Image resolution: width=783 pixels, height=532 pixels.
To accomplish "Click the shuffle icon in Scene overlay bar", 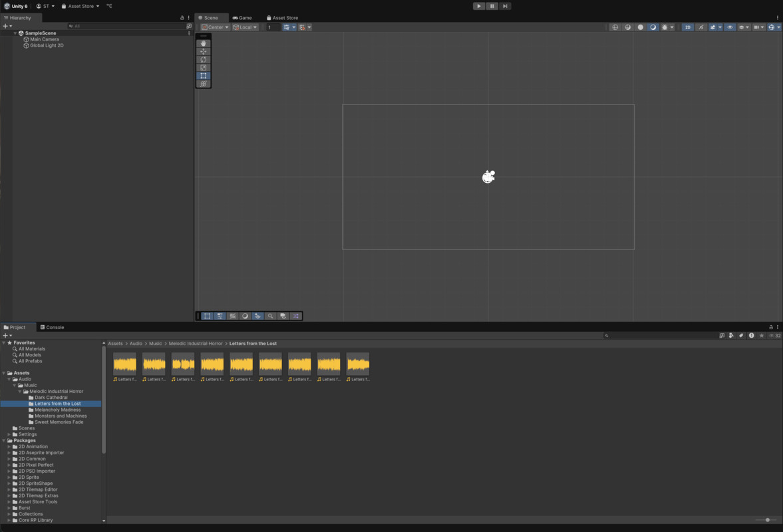I will pos(295,316).
